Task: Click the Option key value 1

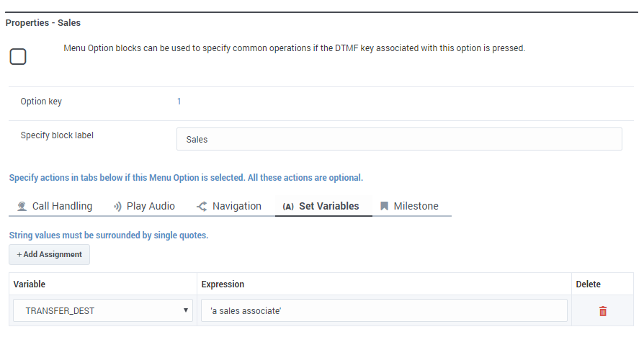Action: pyautogui.click(x=179, y=102)
